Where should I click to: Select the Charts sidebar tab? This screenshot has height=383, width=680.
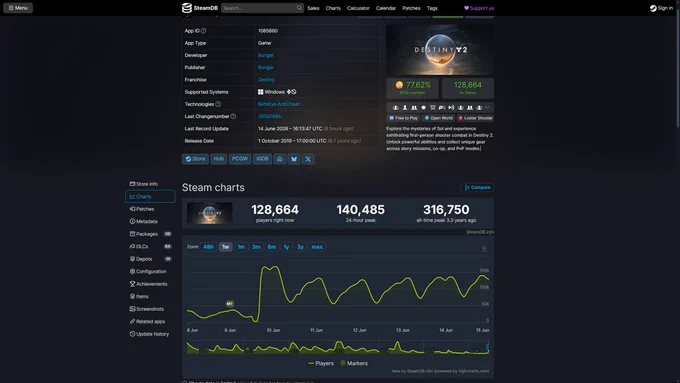pos(150,196)
